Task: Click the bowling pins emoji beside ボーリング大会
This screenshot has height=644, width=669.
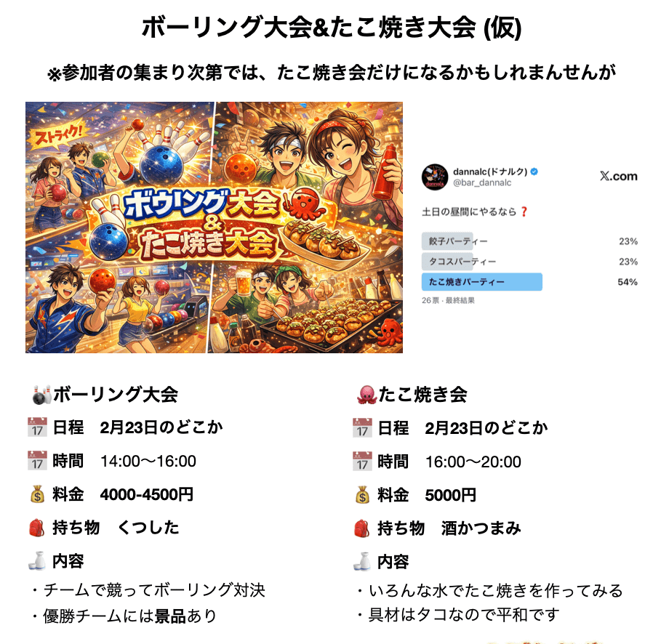Action: [x=42, y=395]
